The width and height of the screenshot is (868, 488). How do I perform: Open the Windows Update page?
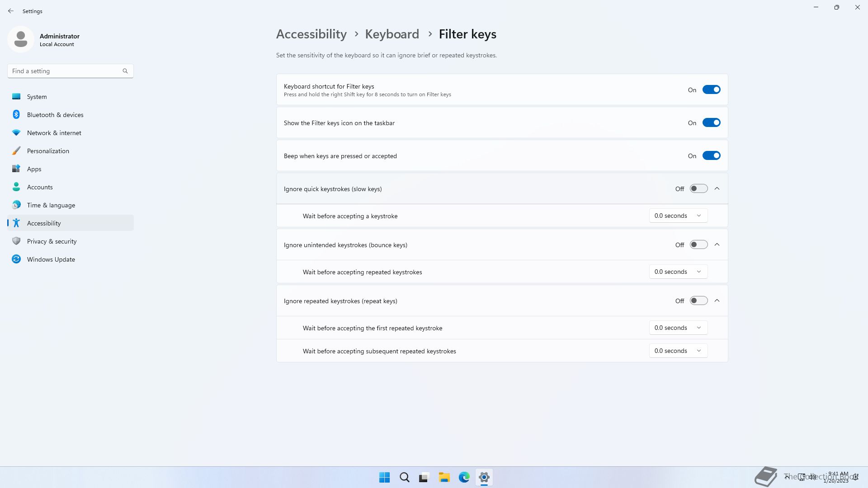(x=51, y=259)
